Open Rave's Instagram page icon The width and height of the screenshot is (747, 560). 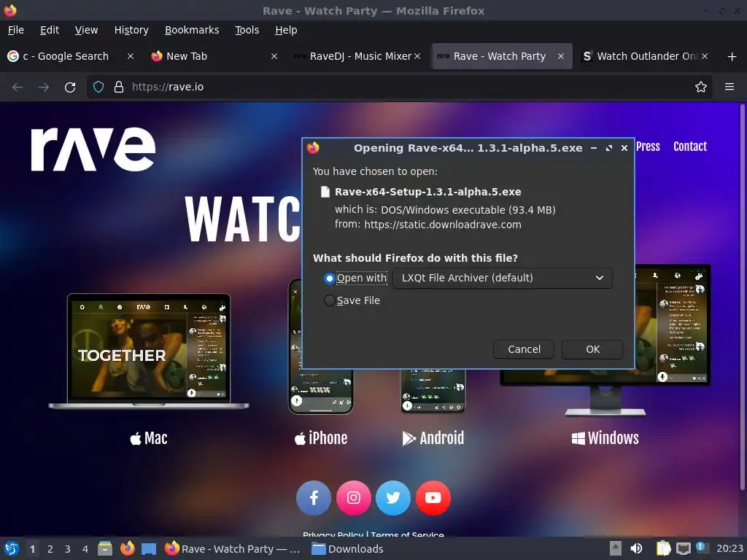(354, 498)
